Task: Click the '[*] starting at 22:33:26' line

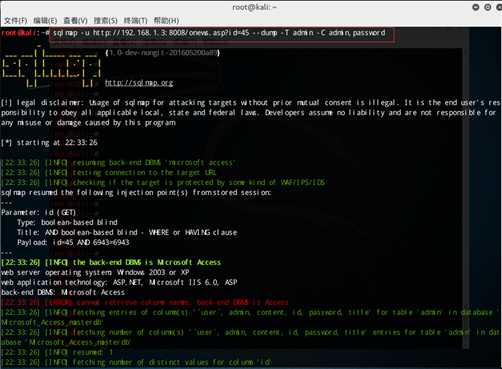Action: (x=49, y=143)
